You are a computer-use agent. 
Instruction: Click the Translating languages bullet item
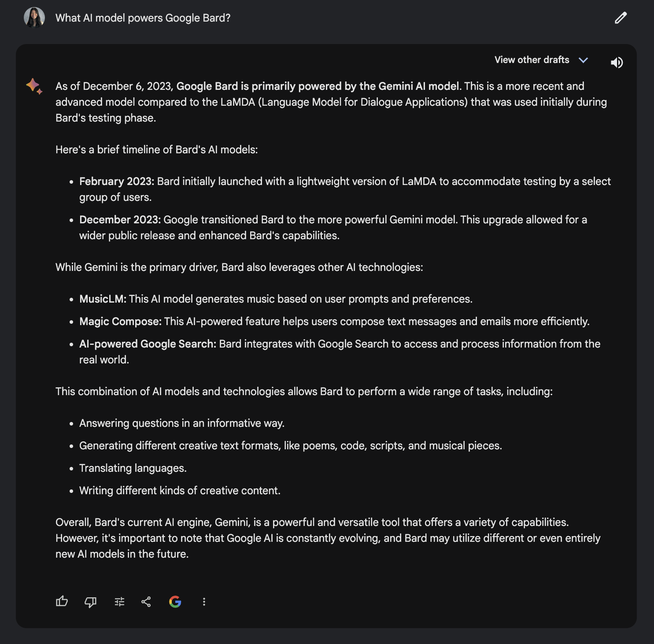[x=133, y=468]
